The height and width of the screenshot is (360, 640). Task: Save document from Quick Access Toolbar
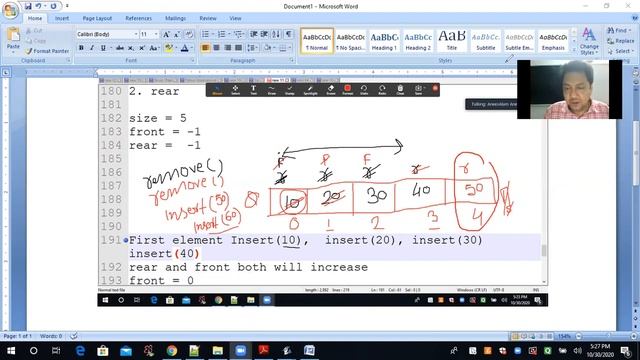pos(28,6)
